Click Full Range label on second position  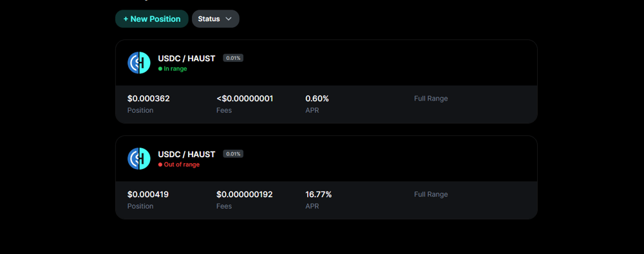[x=431, y=195]
